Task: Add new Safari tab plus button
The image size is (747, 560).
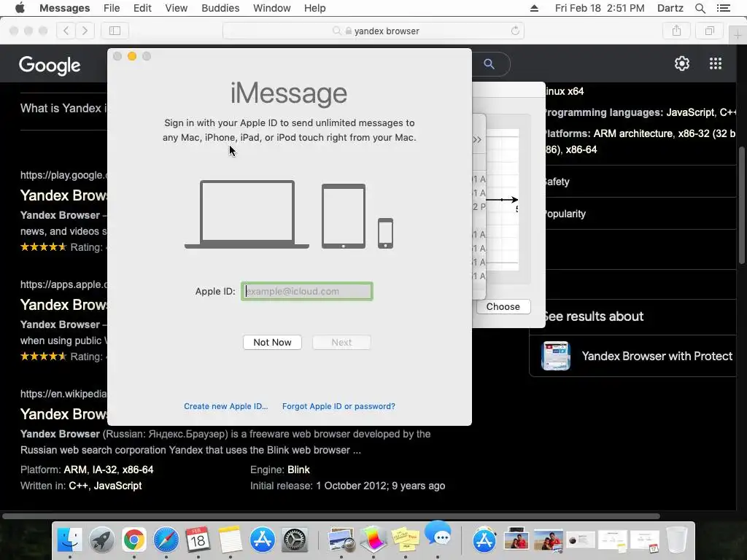Action: click(738, 35)
